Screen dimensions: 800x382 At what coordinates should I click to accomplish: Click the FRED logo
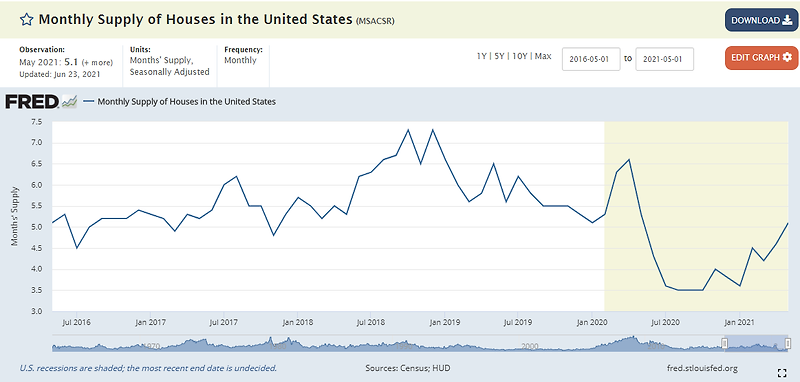41,101
